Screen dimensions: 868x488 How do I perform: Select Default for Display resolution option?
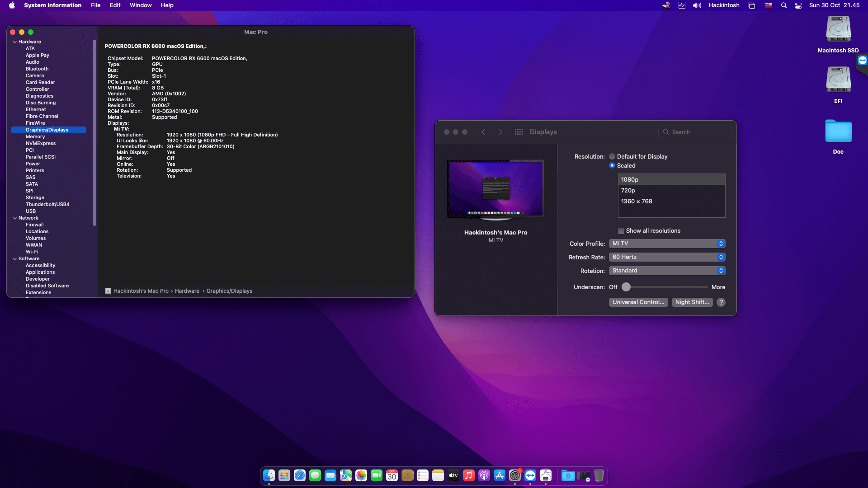point(612,156)
